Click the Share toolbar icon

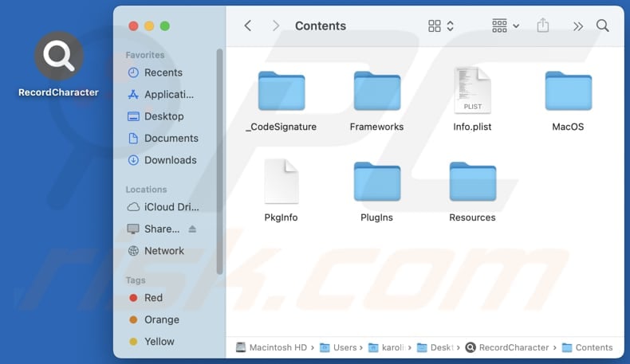coord(543,25)
